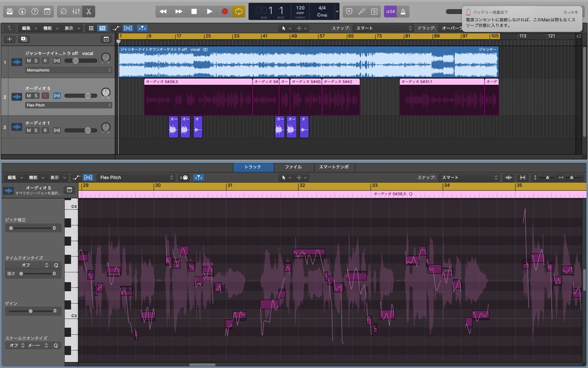Start playback with the Play button
Image resolution: width=588 pixels, height=368 pixels.
[x=210, y=11]
